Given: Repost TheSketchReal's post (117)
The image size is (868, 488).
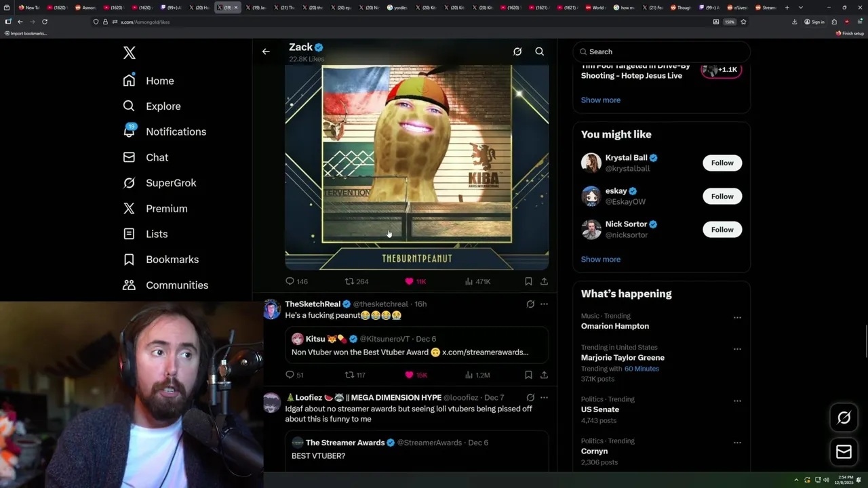Looking at the screenshot, I should click(355, 375).
